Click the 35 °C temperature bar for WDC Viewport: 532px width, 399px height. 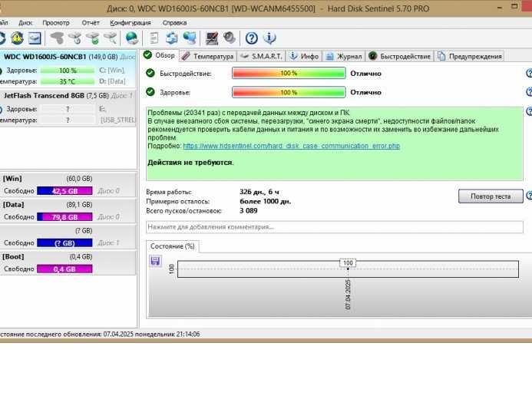[x=68, y=81]
